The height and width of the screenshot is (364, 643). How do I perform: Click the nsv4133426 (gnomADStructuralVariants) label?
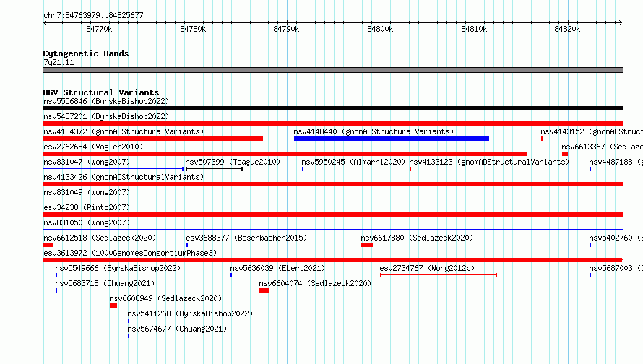tap(124, 177)
